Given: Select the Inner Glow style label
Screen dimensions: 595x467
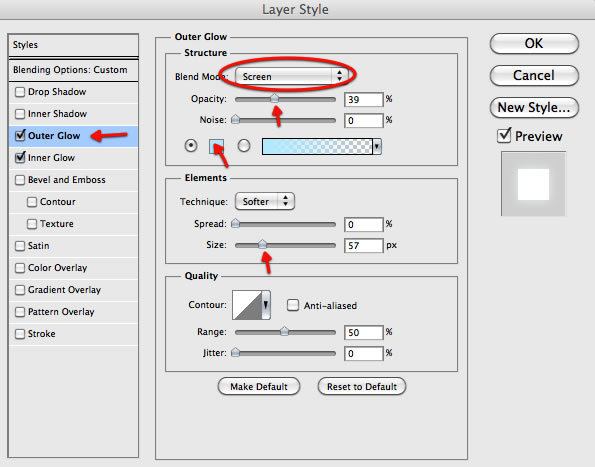Looking at the screenshot, I should point(51,158).
